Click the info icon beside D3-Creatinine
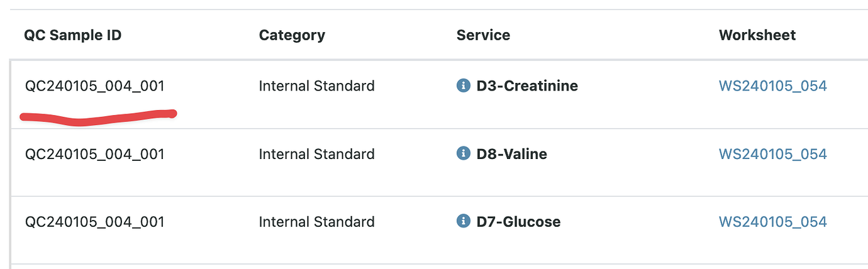This screenshot has width=868, height=269. [463, 85]
